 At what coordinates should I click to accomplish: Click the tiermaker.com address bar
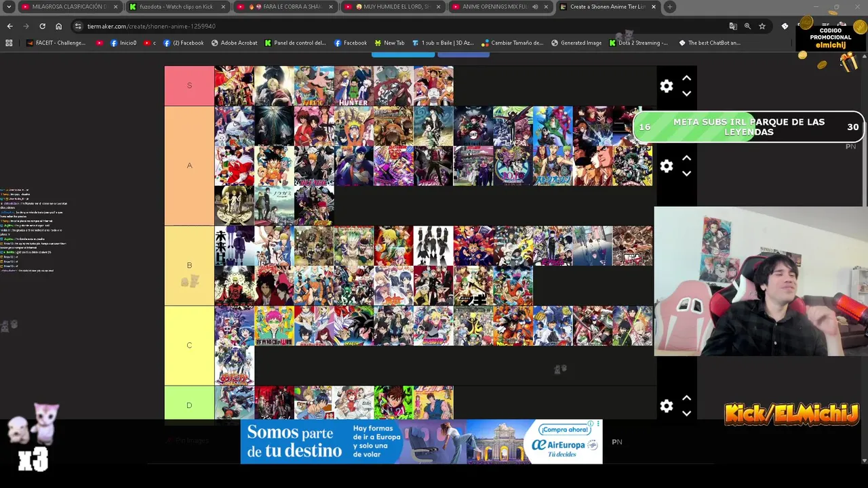tap(400, 26)
